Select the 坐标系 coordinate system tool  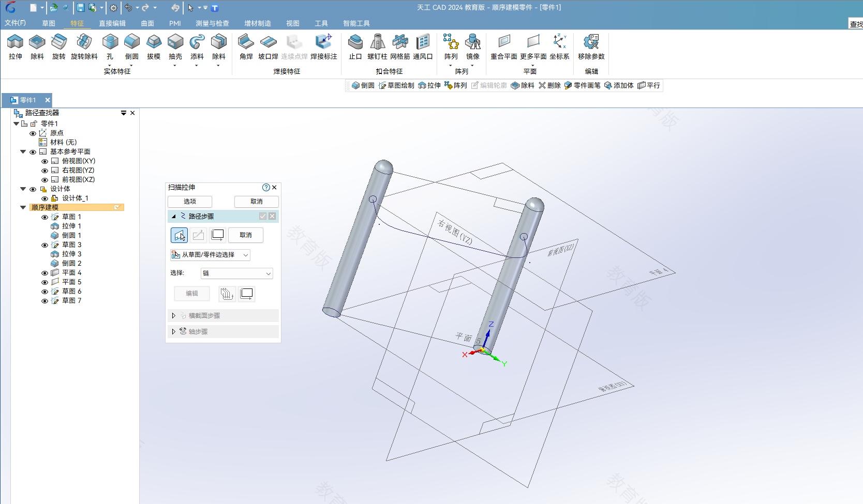(559, 47)
